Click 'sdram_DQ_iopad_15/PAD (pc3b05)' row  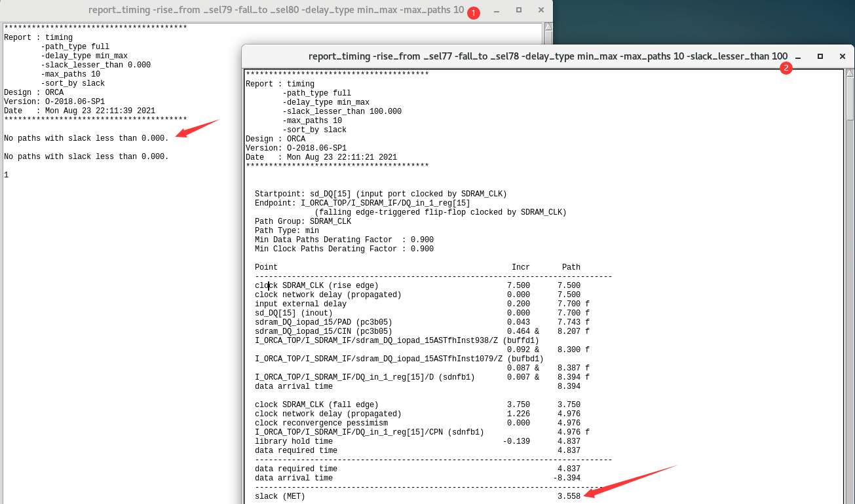coord(422,322)
